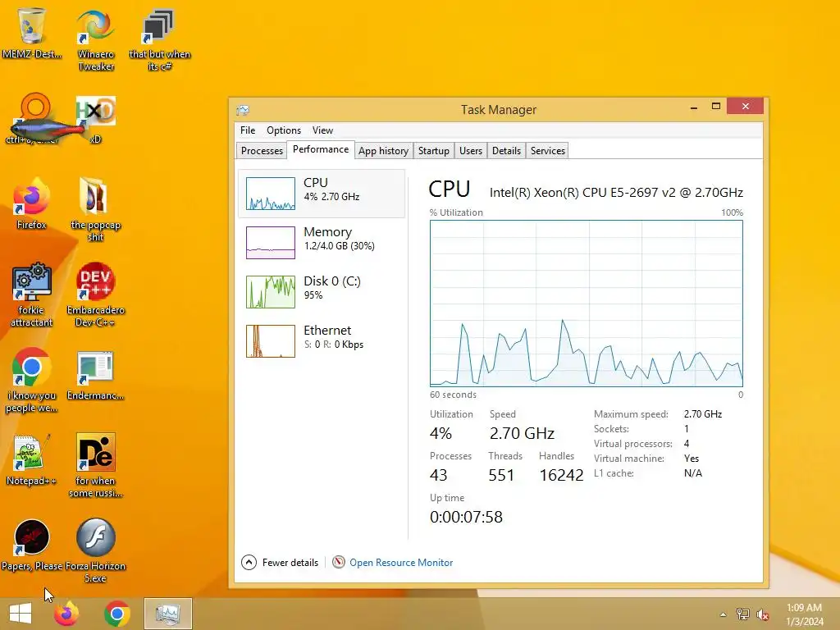Open the File menu in Task Manager

point(248,130)
